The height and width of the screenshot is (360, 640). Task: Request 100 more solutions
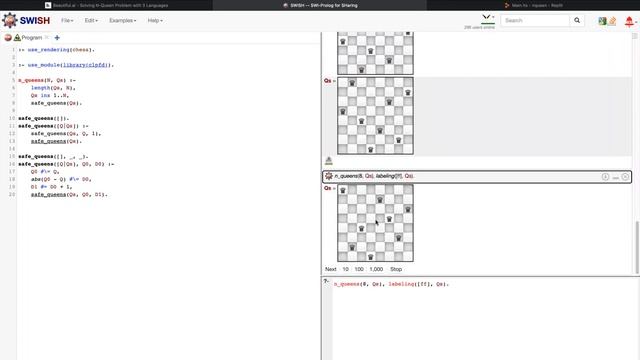point(359,269)
